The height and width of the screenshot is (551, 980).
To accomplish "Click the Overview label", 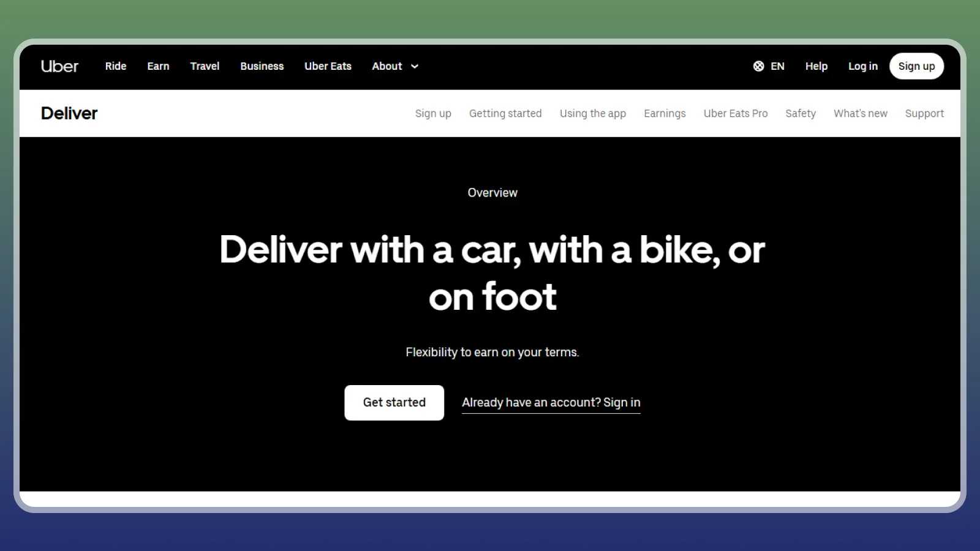I will (x=492, y=192).
